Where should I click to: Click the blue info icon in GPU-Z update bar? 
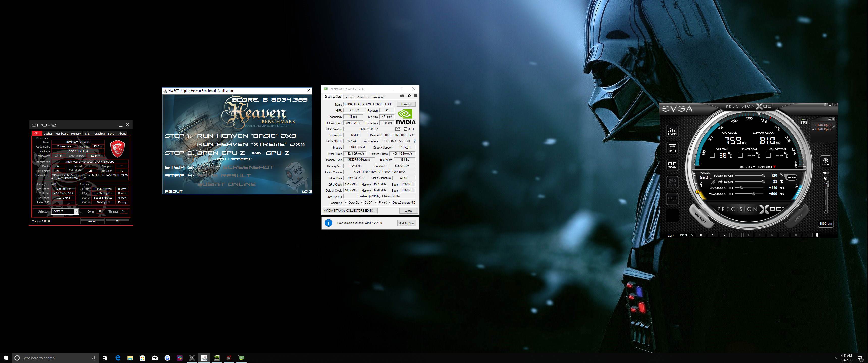coord(329,223)
